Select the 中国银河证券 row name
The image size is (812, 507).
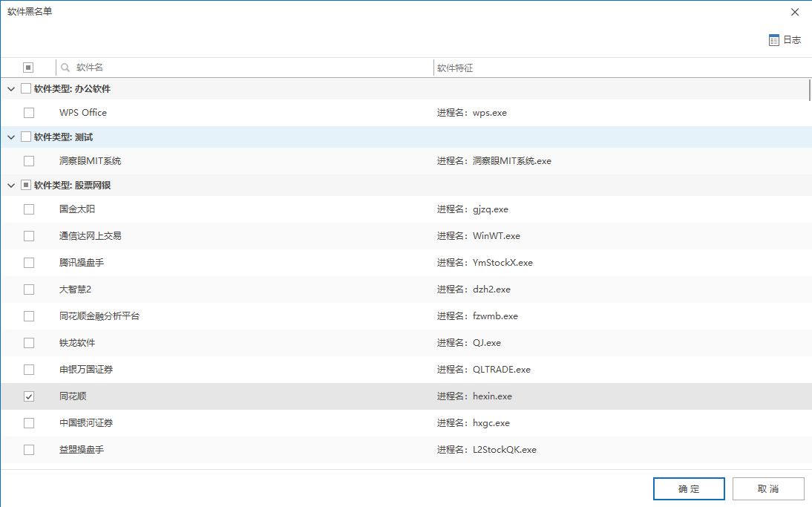tap(86, 423)
